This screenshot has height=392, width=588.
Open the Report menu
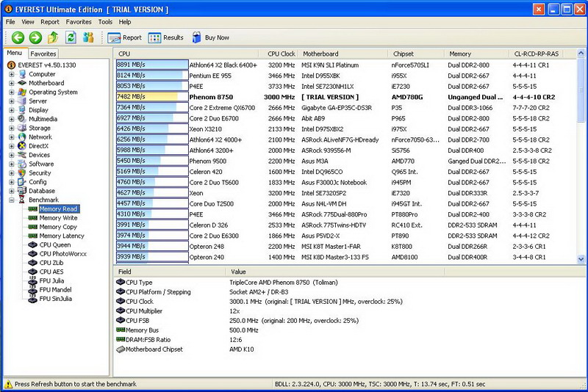50,22
